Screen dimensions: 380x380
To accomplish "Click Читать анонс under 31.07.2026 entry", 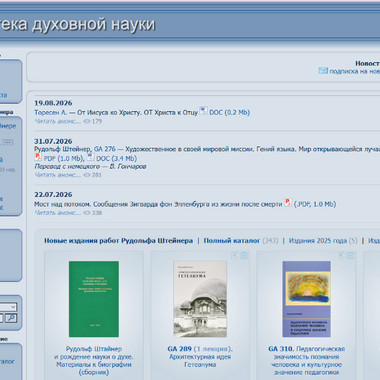I will click(58, 175).
